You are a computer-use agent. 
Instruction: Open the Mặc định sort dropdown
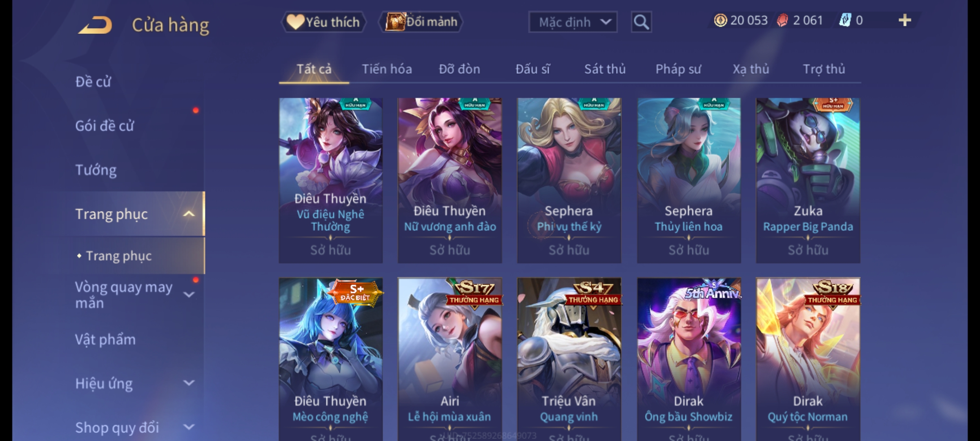[x=572, y=22]
